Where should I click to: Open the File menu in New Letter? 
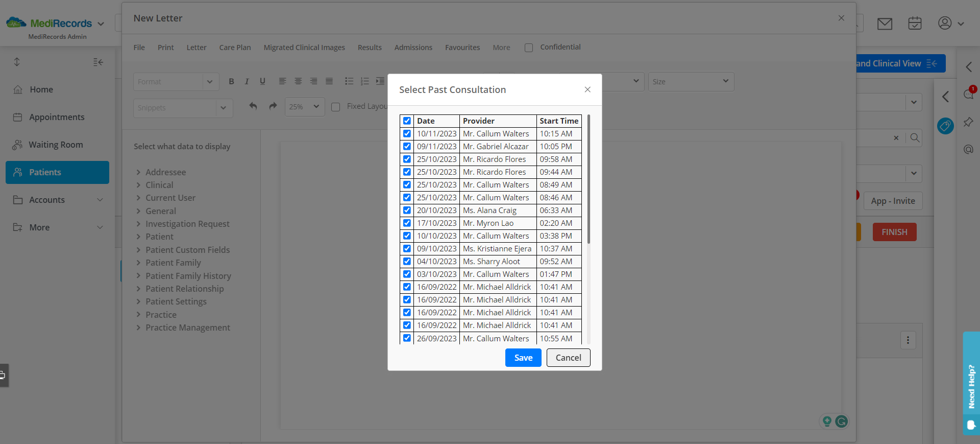pos(139,48)
